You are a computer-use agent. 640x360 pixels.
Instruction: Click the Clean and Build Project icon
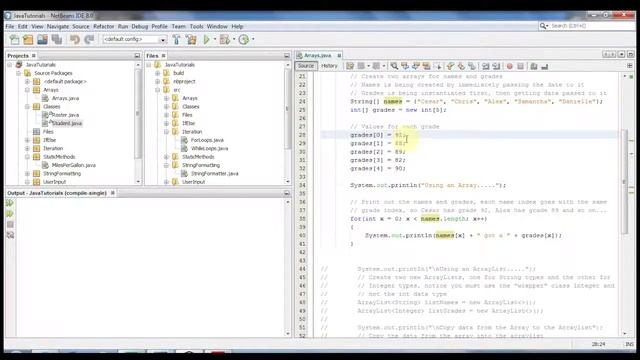(191, 40)
